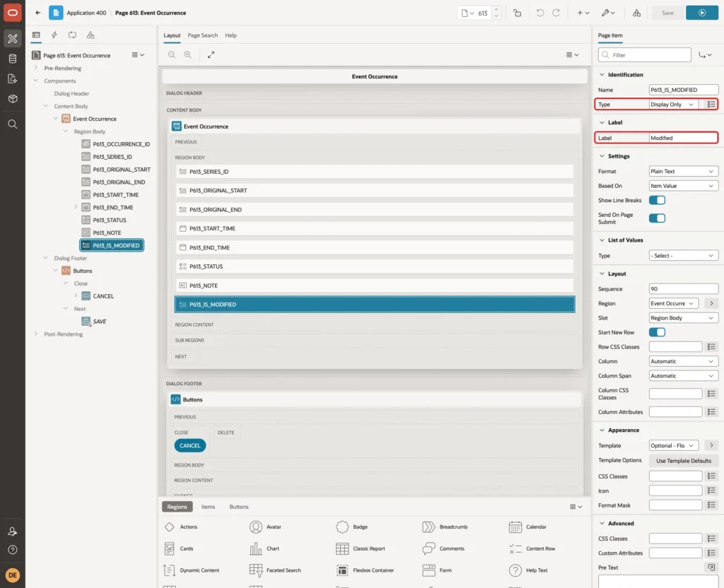Click Use Template Defaults button

684,461
